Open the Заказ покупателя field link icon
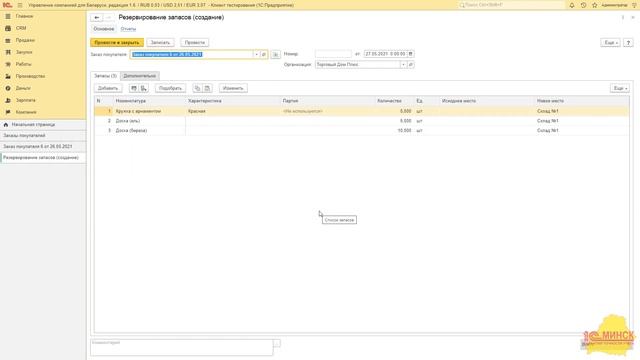The width and height of the screenshot is (640, 360). pyautogui.click(x=264, y=54)
